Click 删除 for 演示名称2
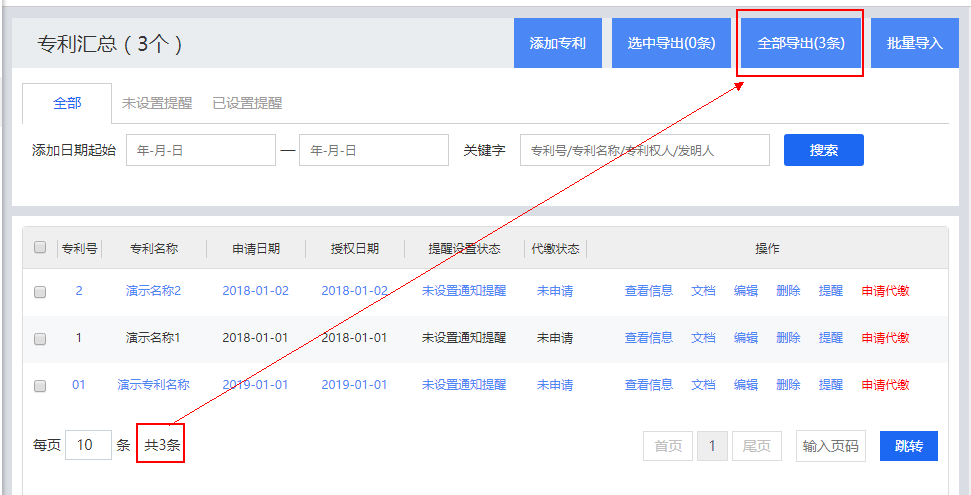This screenshot has height=495, width=971. pyautogui.click(x=788, y=291)
